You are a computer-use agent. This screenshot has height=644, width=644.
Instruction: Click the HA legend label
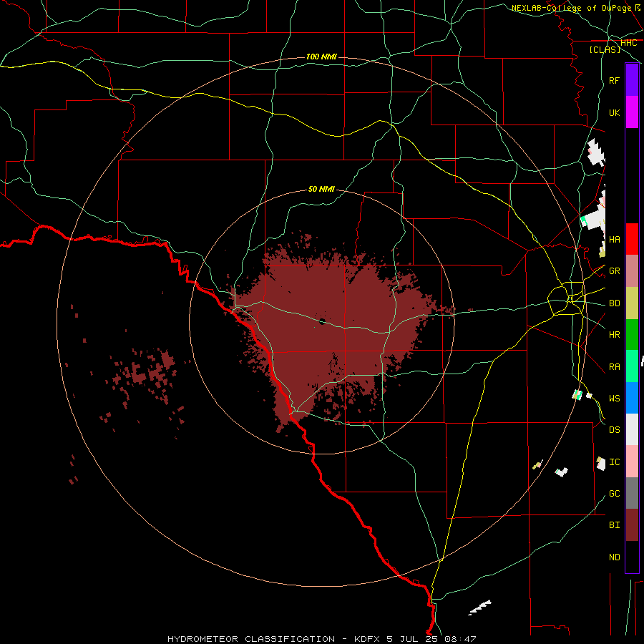614,239
